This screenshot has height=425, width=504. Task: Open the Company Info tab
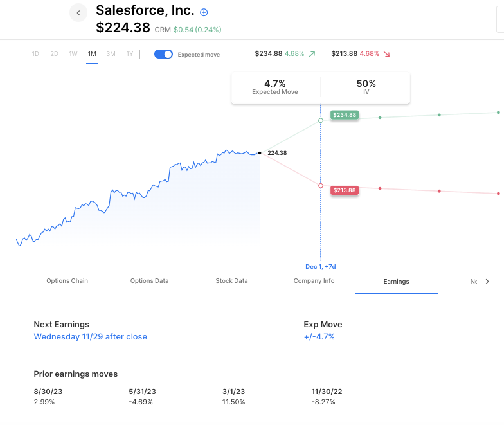[314, 281]
